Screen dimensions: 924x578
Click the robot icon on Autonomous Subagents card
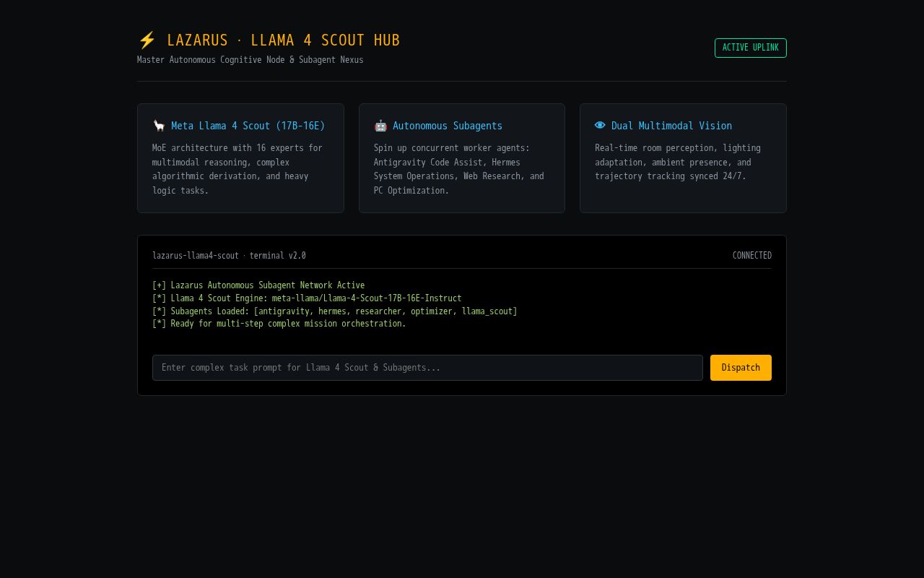point(380,126)
